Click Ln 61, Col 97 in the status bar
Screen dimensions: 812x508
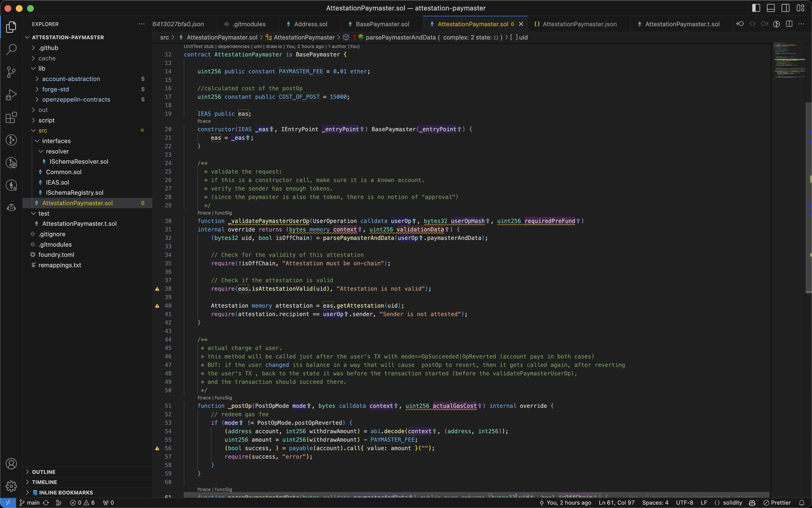pyautogui.click(x=616, y=503)
